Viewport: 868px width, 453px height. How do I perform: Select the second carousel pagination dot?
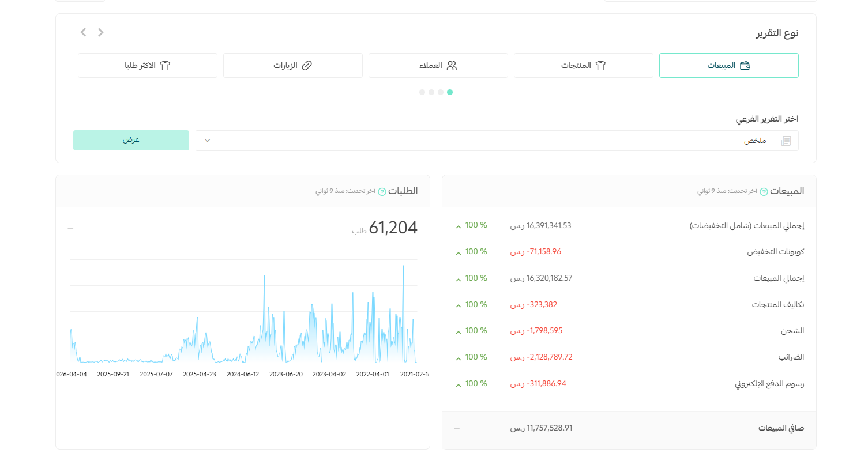click(x=441, y=92)
